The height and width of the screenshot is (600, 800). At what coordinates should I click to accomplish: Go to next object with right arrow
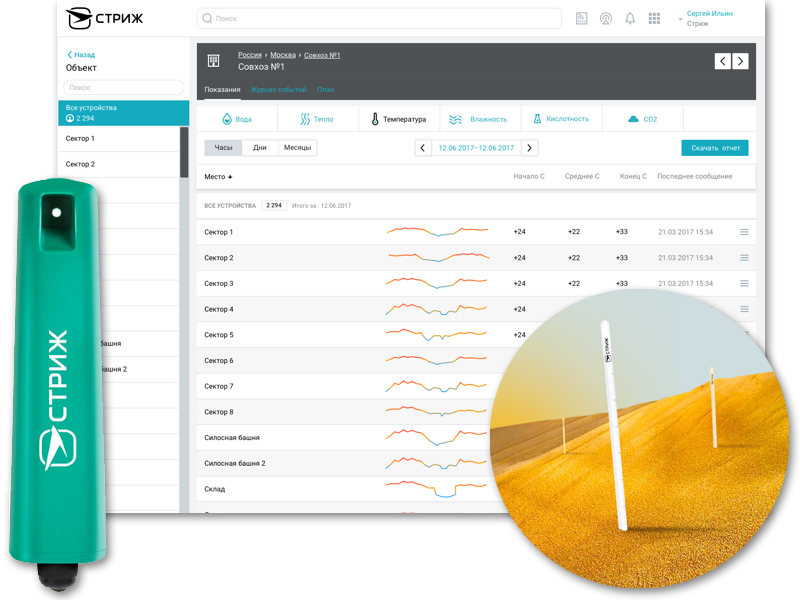pyautogui.click(x=740, y=61)
